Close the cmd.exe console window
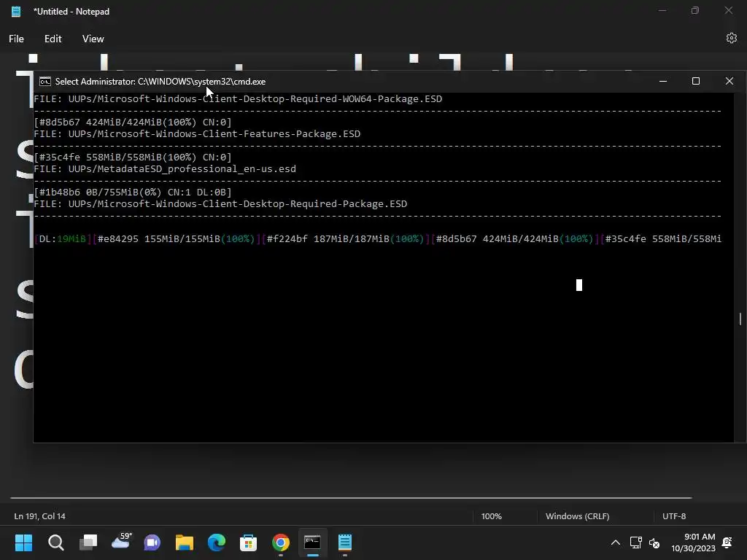 coord(729,82)
